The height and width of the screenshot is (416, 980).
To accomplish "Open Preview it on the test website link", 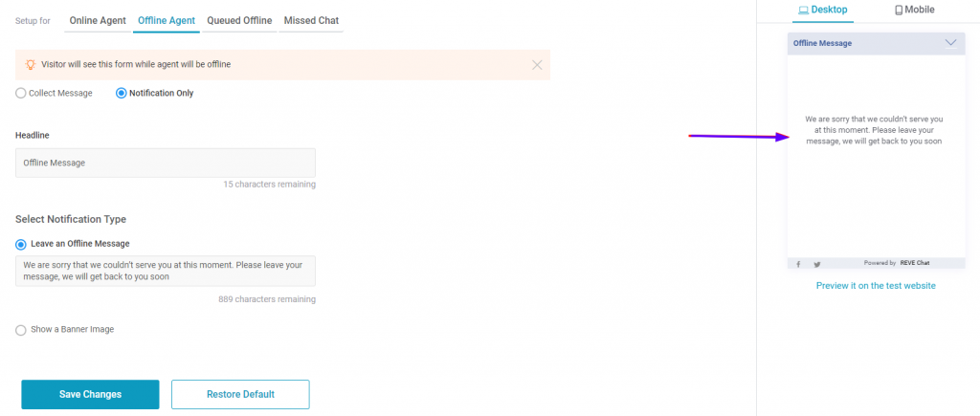I will point(876,285).
